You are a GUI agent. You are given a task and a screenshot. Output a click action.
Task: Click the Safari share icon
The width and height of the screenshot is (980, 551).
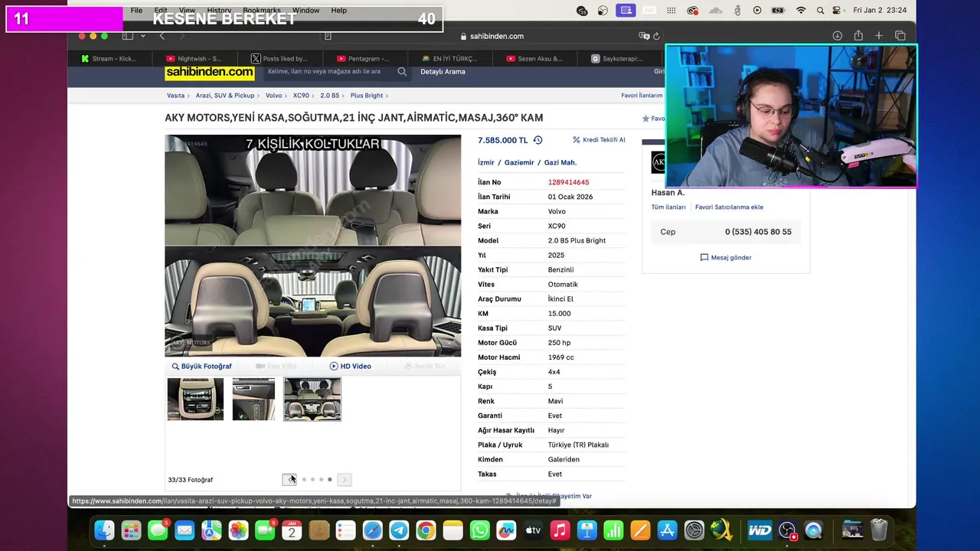858,36
